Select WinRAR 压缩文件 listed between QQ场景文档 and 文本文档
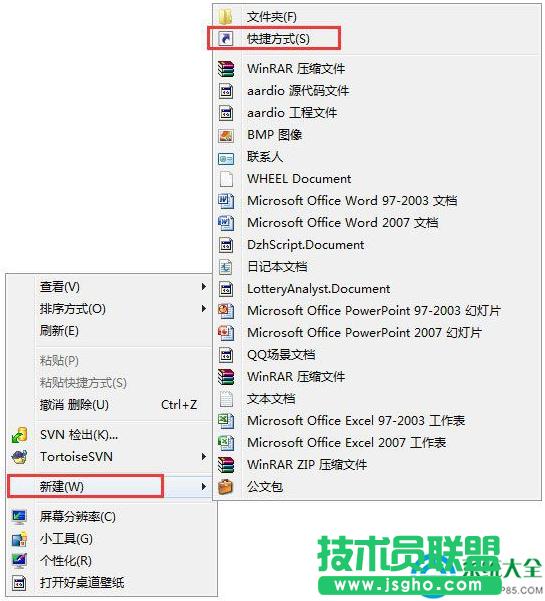 (x=296, y=377)
